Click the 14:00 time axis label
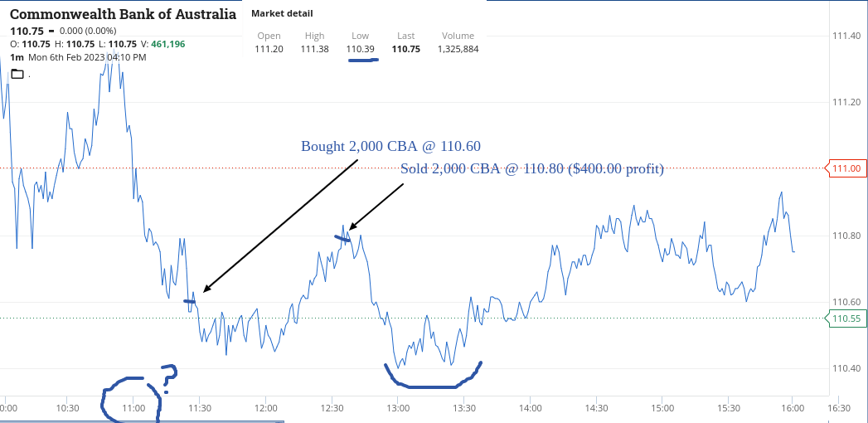 [x=531, y=408]
